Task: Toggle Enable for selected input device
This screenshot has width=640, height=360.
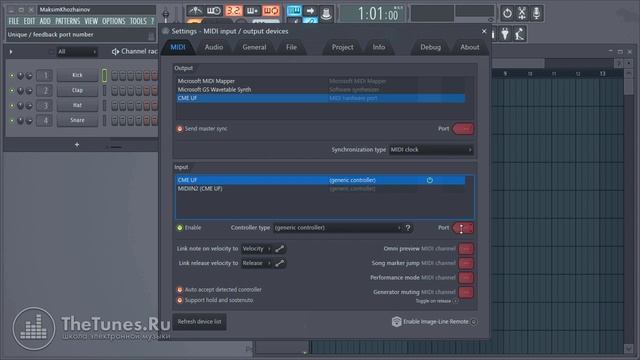Action: pos(180,228)
